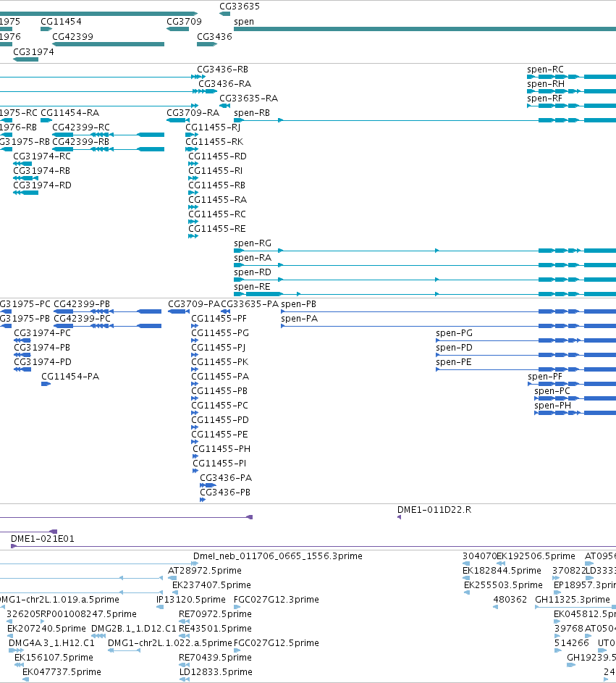Select the Dmel_neb_011706_0665_1556.3prime EST label

pos(278,556)
